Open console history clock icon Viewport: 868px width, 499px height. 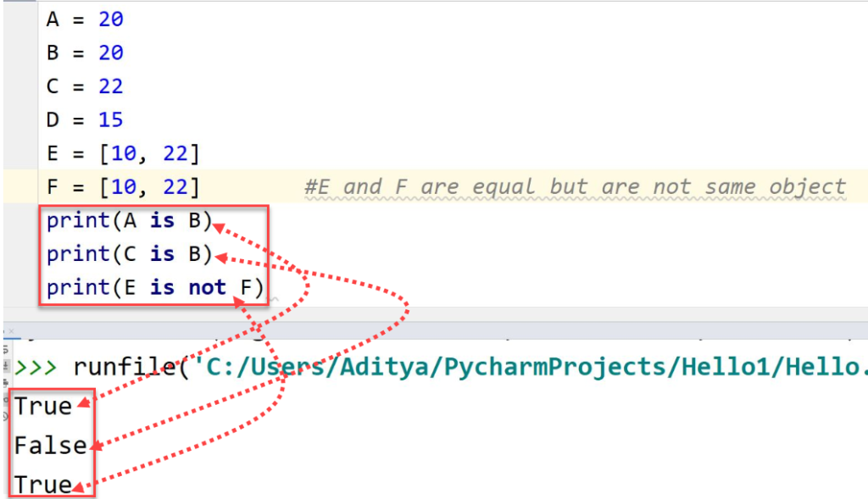coord(6,416)
